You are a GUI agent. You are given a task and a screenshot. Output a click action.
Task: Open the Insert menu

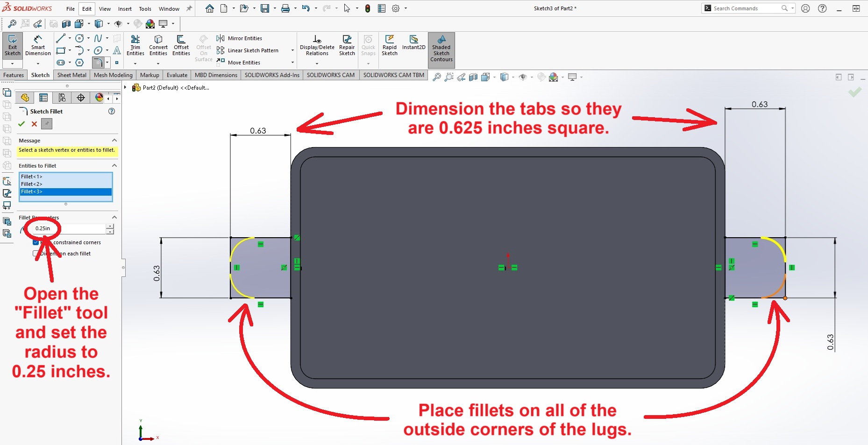125,9
